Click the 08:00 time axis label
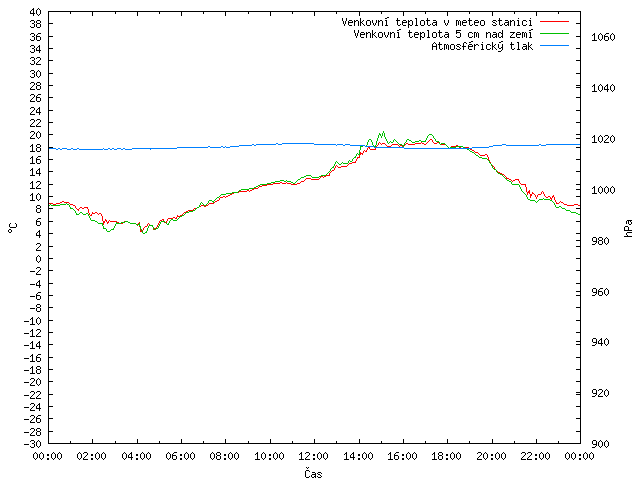The height and width of the screenshot is (480, 640). point(225,456)
